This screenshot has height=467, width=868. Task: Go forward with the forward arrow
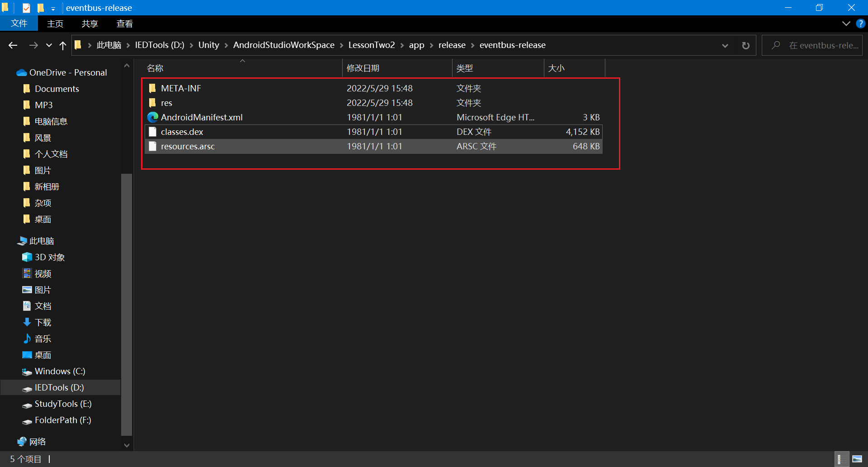click(x=33, y=45)
